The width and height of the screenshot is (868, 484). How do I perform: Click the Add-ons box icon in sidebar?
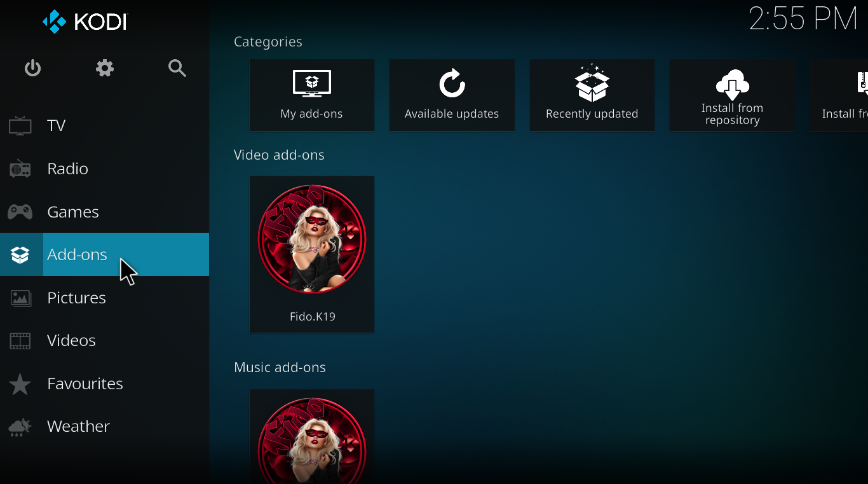coord(20,254)
